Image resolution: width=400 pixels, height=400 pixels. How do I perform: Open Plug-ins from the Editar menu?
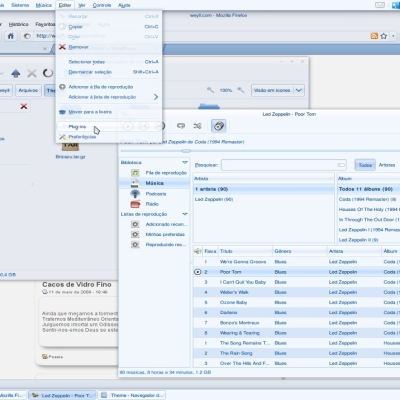pyautogui.click(x=109, y=127)
